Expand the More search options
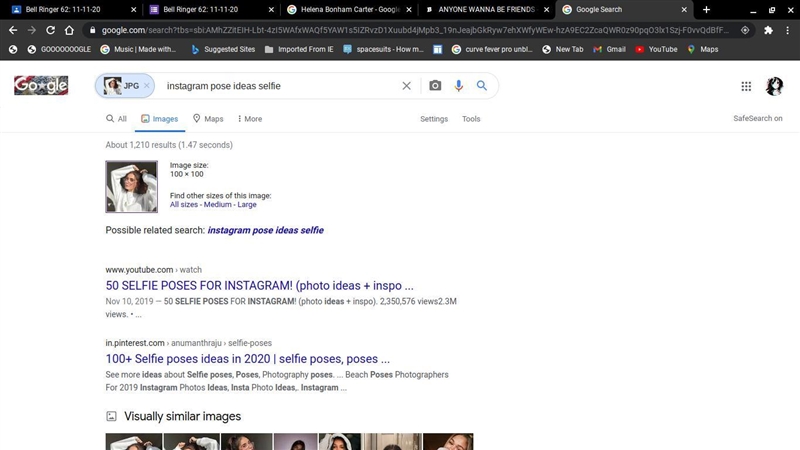This screenshot has height=450, width=800. pyautogui.click(x=249, y=119)
